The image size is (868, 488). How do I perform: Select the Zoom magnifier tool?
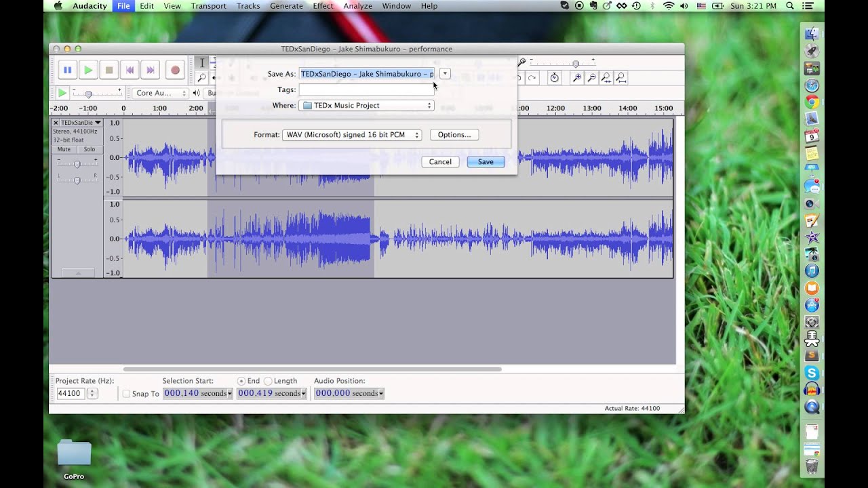point(201,78)
